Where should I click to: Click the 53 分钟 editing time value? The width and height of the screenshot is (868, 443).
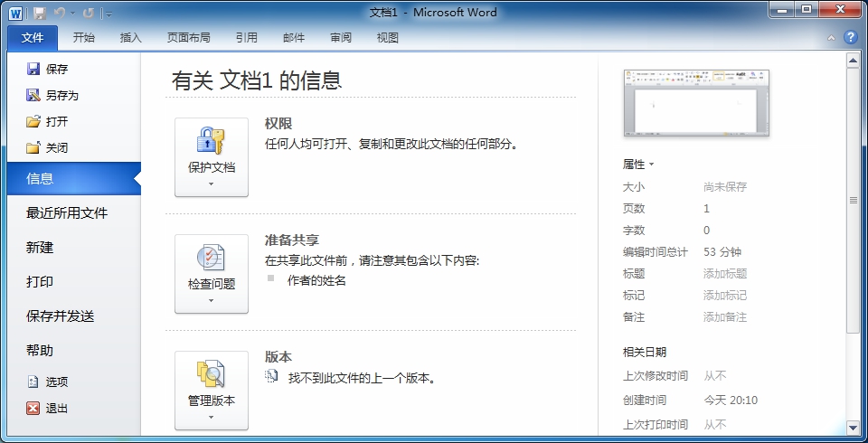click(x=722, y=251)
